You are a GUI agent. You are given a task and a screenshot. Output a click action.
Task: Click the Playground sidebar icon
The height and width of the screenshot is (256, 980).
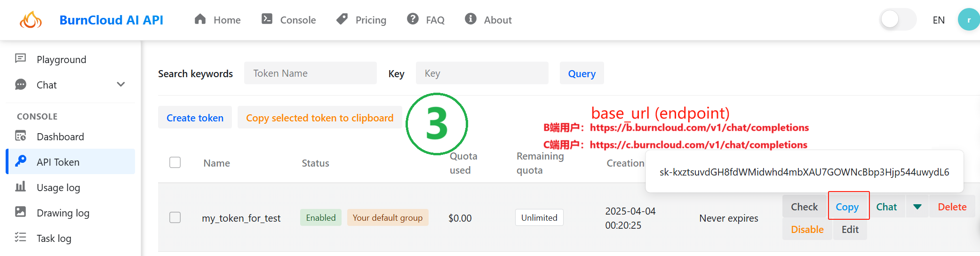point(21,58)
